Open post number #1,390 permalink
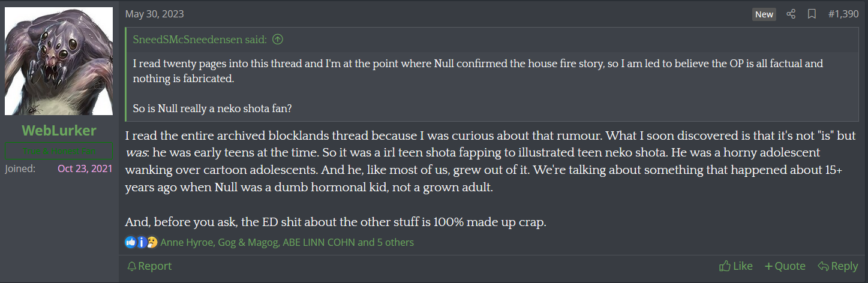The height and width of the screenshot is (283, 868). point(843,14)
